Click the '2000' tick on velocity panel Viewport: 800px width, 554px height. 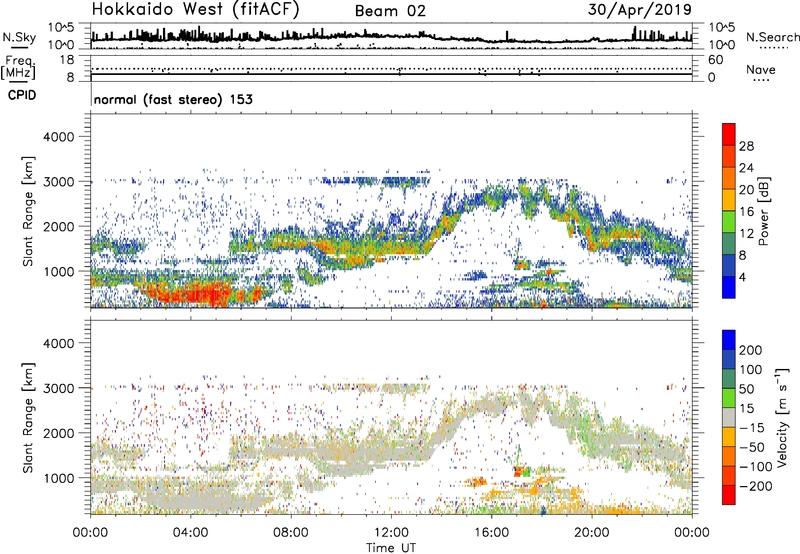58,433
